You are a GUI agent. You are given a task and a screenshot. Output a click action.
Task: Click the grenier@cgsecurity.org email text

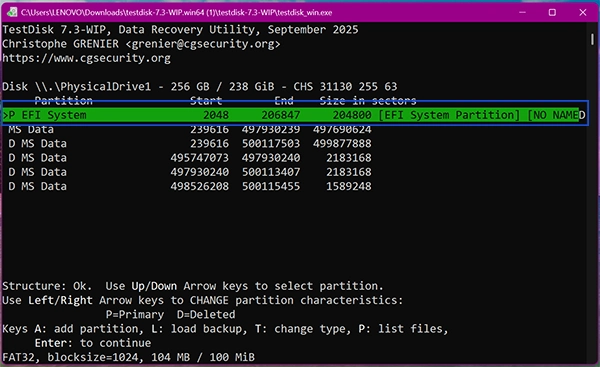coord(203,44)
